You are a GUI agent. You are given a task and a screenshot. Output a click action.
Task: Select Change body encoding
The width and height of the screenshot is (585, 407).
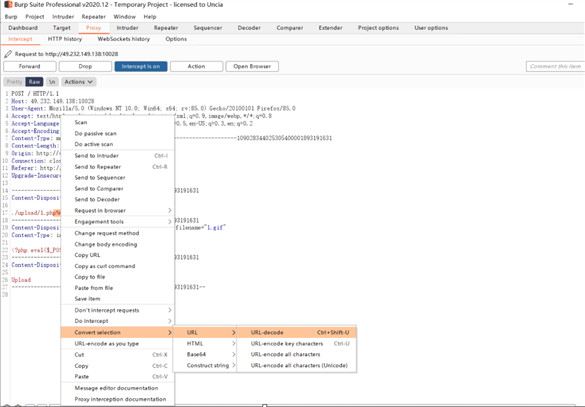coord(117,244)
